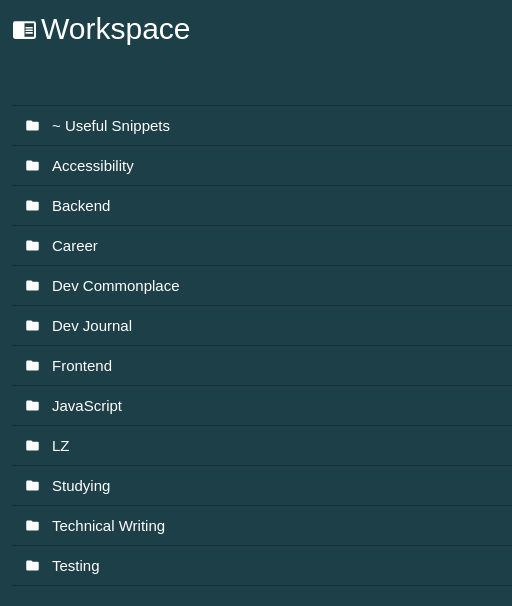
Task: Click the Testing folder icon
Action: click(32, 566)
